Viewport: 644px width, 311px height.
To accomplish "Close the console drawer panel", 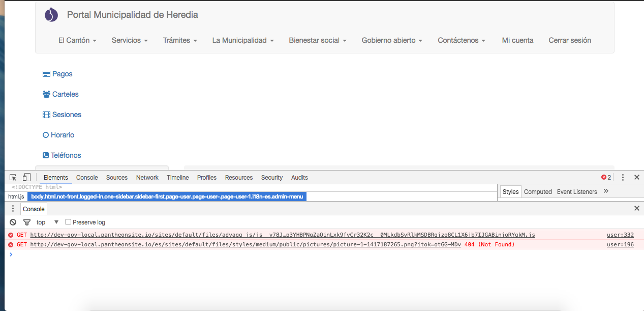I will coord(636,208).
